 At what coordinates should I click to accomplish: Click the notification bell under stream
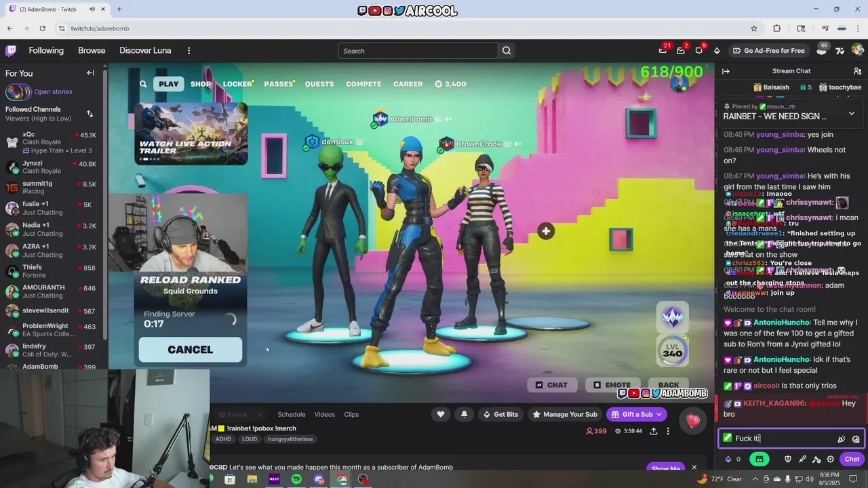point(464,414)
